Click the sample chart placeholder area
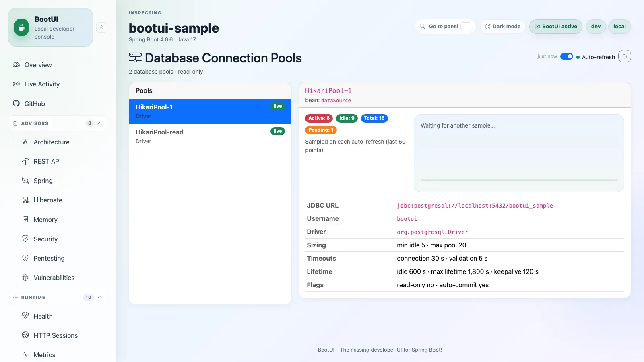 [x=519, y=153]
